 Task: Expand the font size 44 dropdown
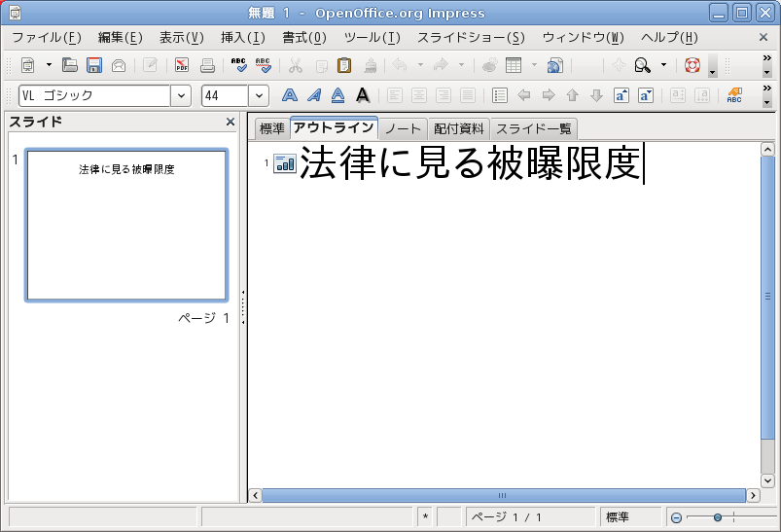(259, 95)
